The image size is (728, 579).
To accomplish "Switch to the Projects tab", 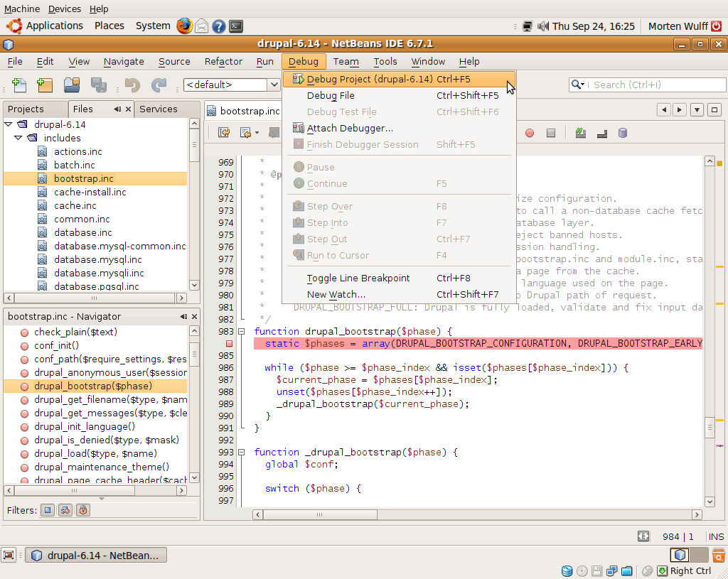I will click(26, 109).
